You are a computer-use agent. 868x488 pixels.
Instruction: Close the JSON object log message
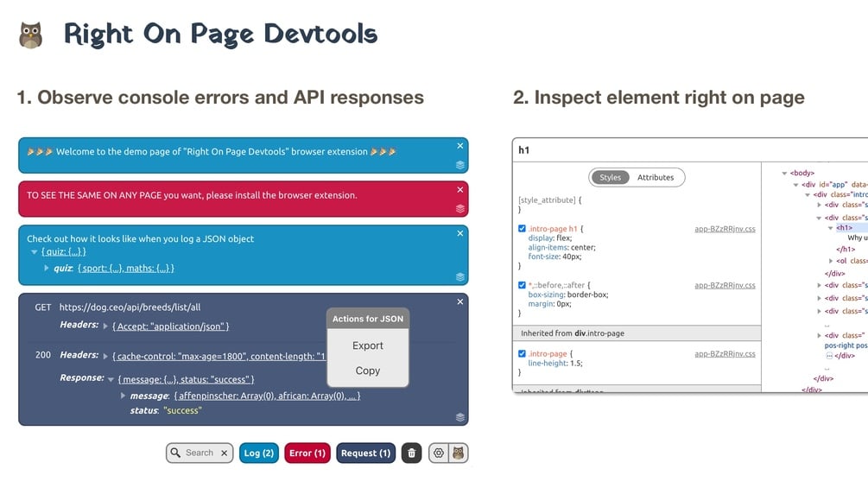pyautogui.click(x=460, y=233)
